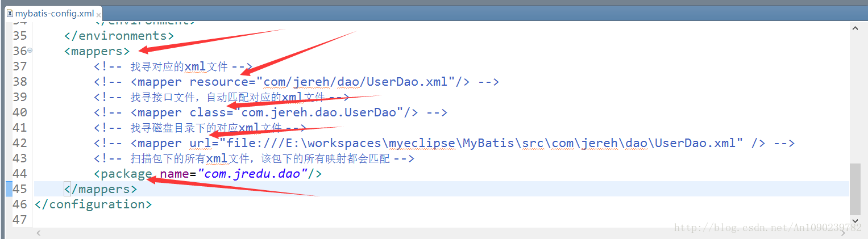Click the vertical scrollbar thumb
This screenshot has height=239, width=868.
click(x=855, y=189)
